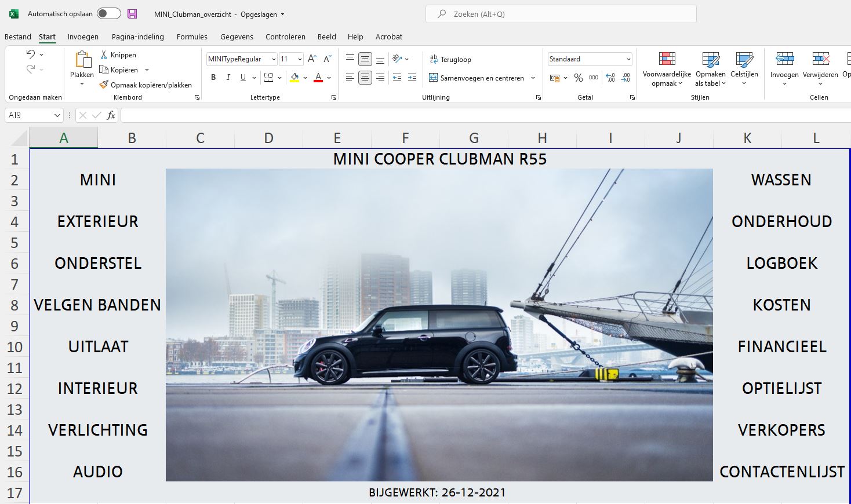Expand Samenvoegen en centreren options arrow

pyautogui.click(x=533, y=78)
